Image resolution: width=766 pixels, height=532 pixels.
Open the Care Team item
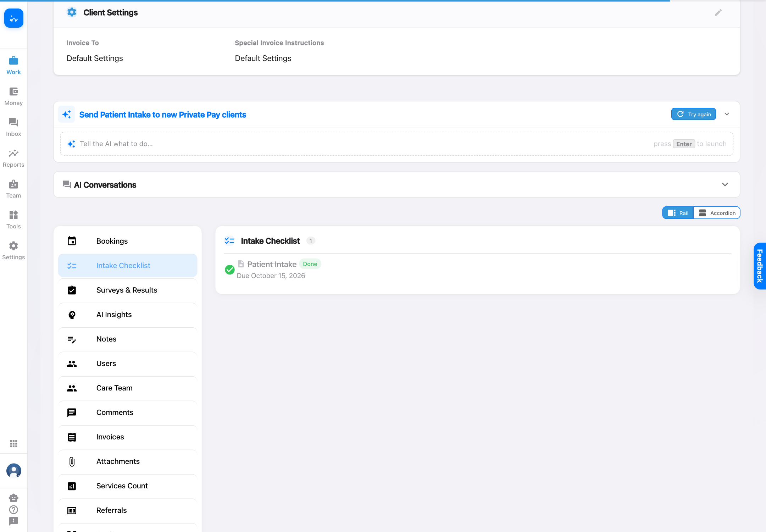pos(128,388)
